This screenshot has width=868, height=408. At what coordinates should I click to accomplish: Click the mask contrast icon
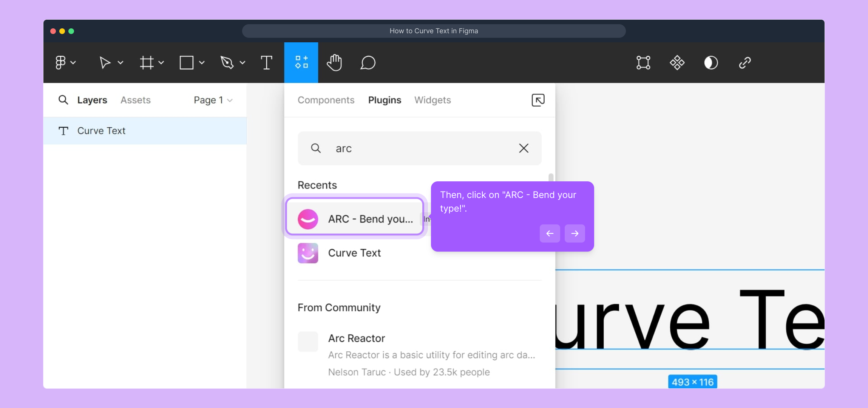click(x=711, y=63)
